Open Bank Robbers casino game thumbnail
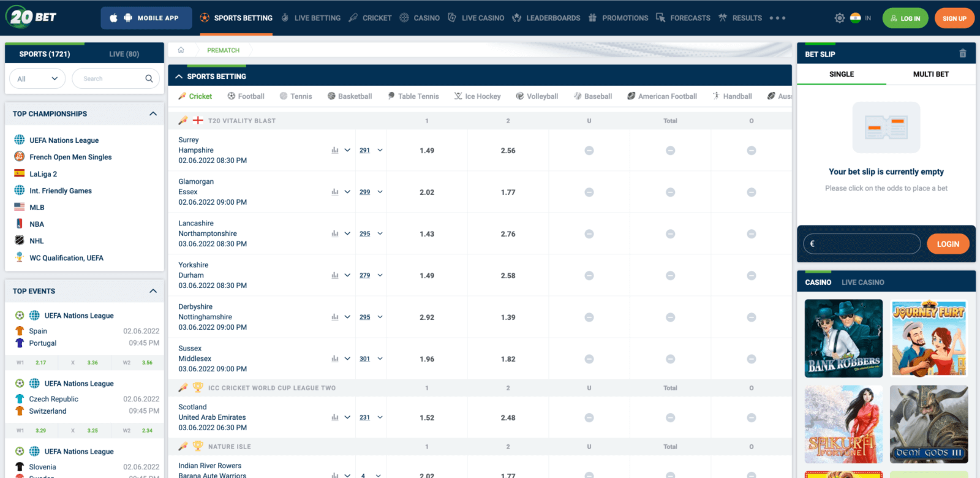Viewport: 980px width, 478px height. pyautogui.click(x=843, y=338)
